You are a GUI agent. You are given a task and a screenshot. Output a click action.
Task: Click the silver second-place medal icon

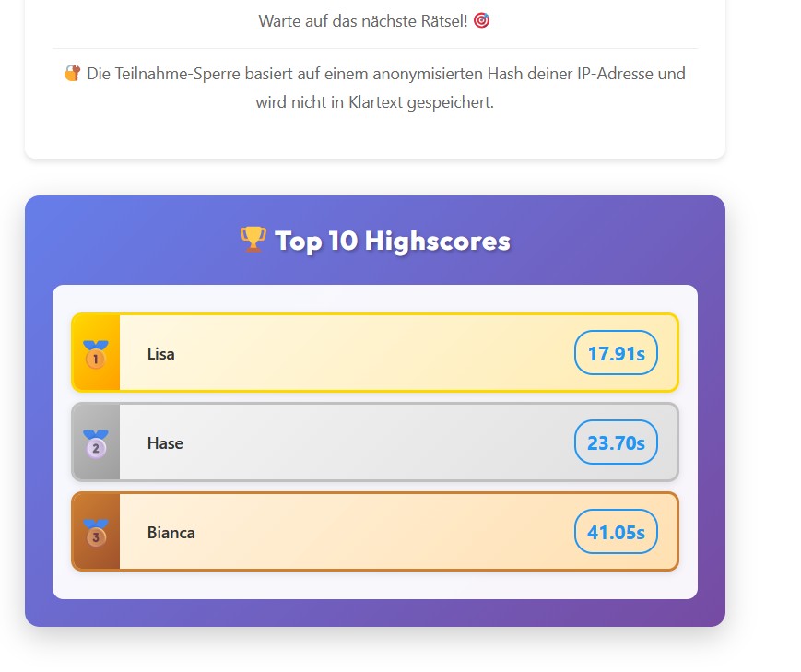96,443
